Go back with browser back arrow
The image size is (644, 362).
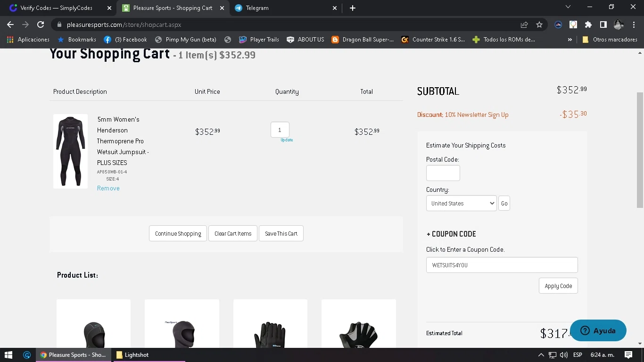[10, 25]
